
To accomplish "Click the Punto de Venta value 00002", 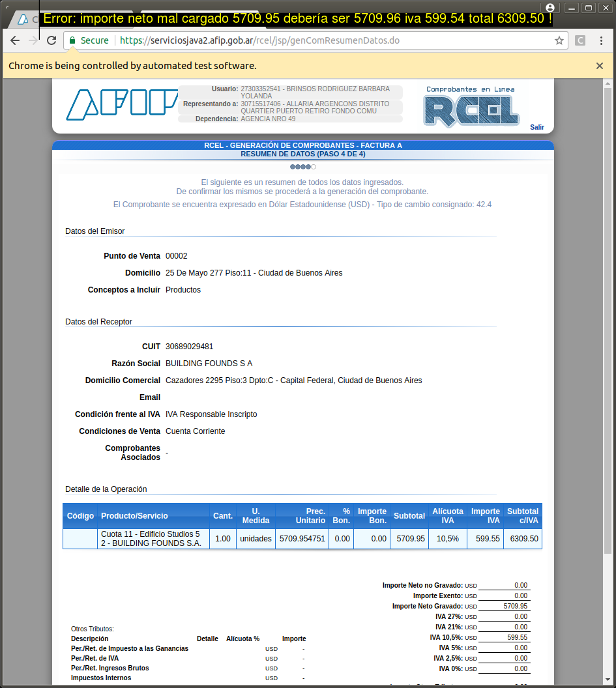I will [177, 256].
